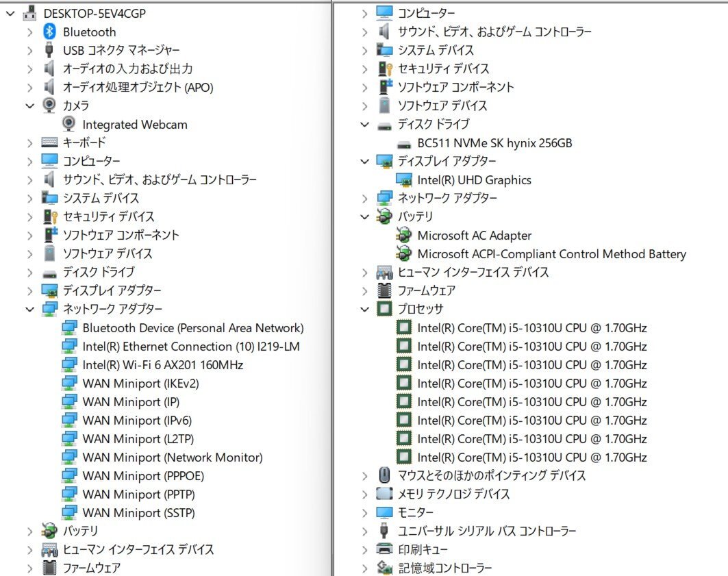
Task: Expand the メモリ テクノロジ デバイス chevron
Action: [365, 494]
